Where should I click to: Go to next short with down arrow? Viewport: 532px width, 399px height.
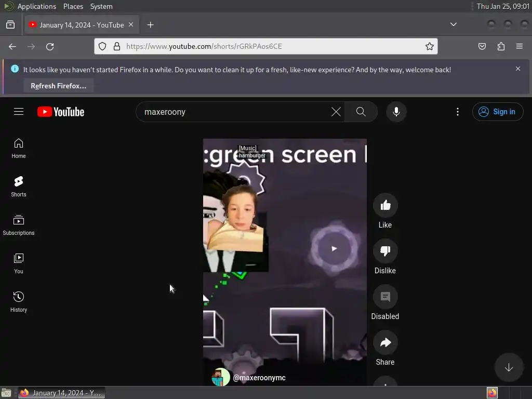(509, 367)
